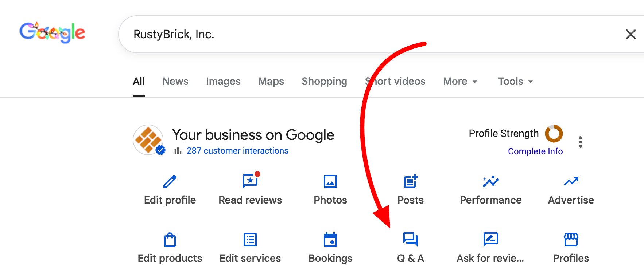Open the Performance chart icon

491,181
